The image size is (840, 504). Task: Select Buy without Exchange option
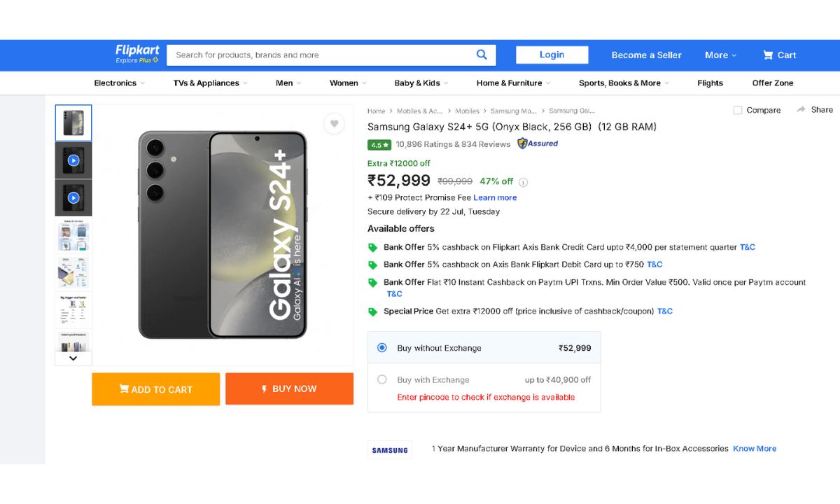coord(382,348)
